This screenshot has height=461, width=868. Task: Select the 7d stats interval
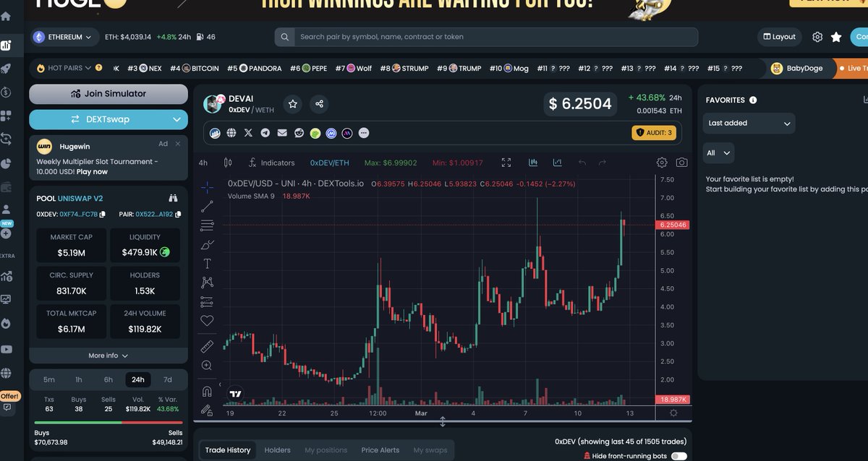click(x=168, y=379)
